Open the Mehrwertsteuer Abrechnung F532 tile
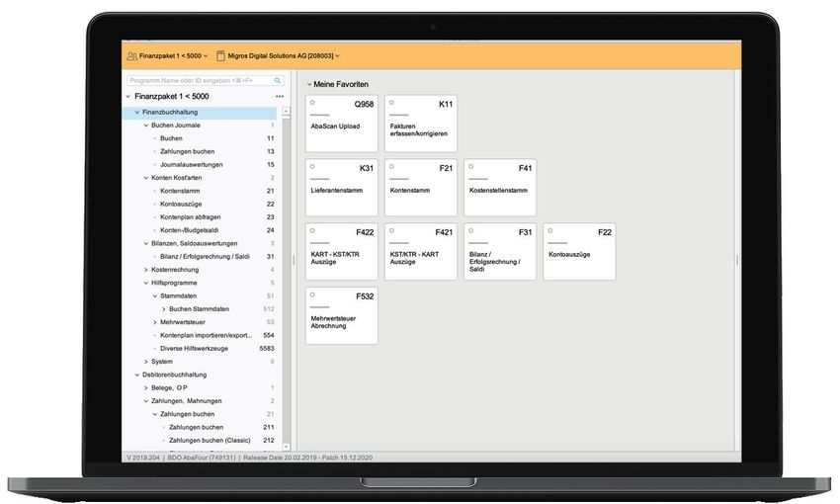 click(341, 315)
